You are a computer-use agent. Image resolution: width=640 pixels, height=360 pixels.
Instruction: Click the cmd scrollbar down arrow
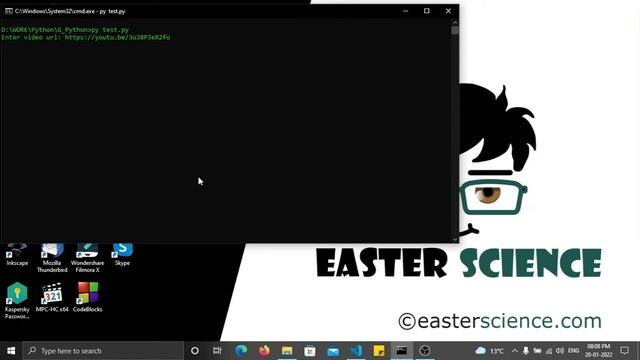coord(455,240)
